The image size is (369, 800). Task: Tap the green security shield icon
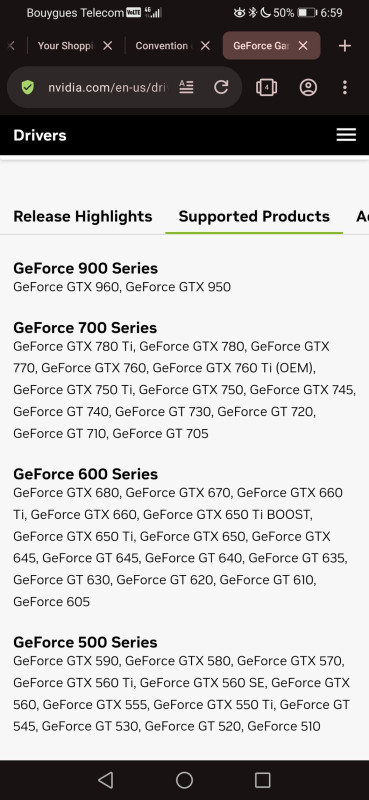28,87
